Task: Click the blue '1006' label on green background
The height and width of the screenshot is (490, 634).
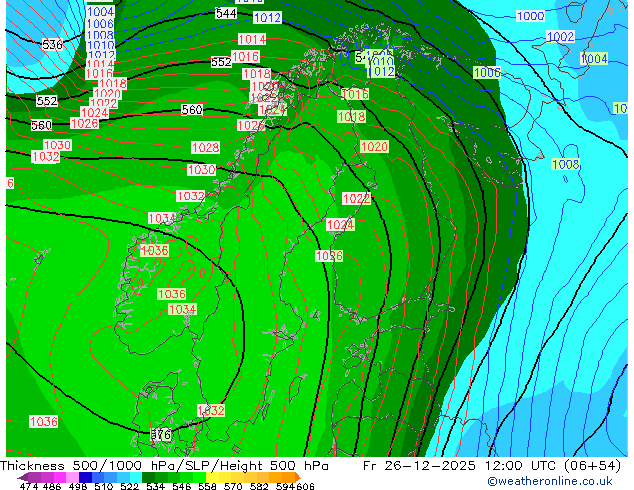Action: click(x=487, y=73)
